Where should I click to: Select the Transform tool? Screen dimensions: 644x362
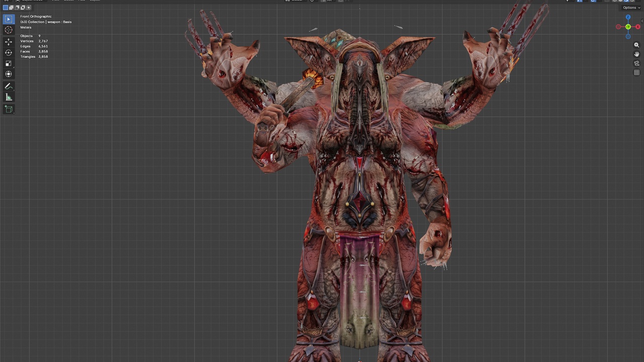(9, 74)
